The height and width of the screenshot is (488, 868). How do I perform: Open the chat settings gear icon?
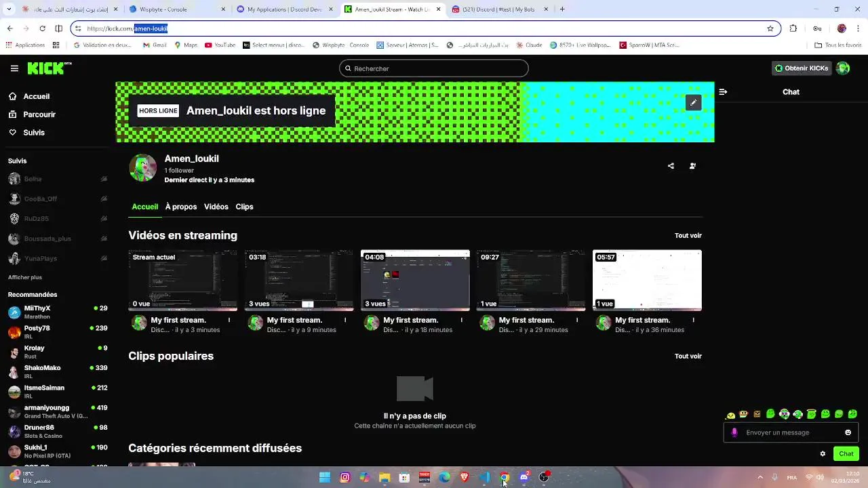pyautogui.click(x=823, y=453)
